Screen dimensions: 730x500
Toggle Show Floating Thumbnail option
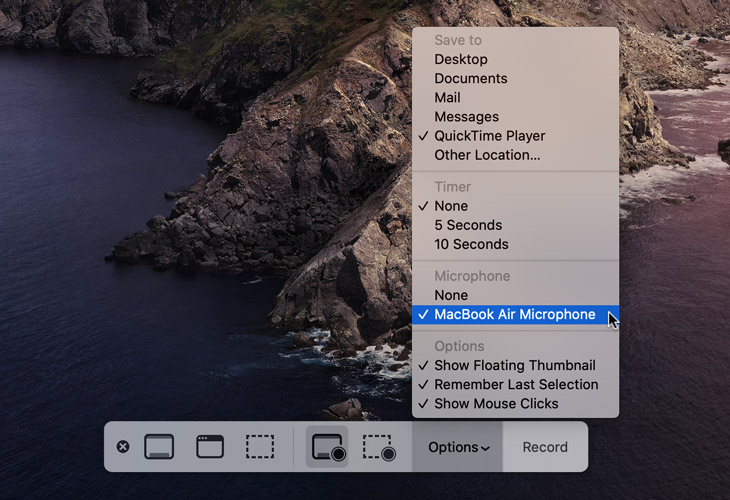514,365
